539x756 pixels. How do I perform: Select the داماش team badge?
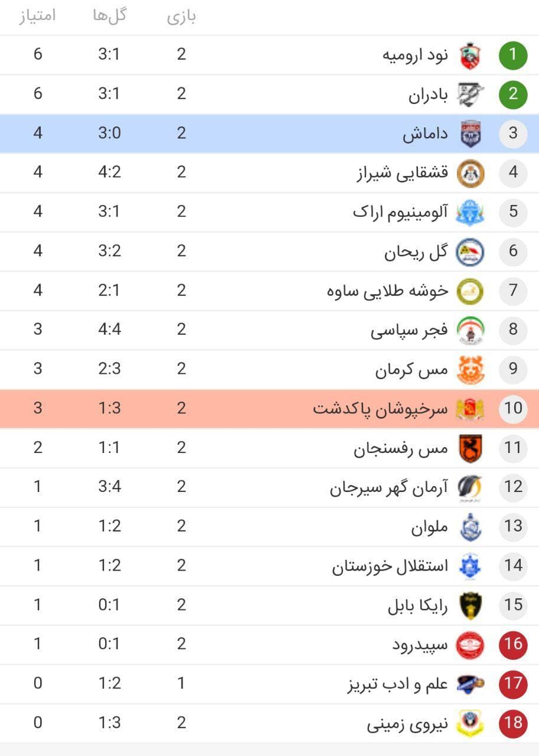tap(470, 133)
